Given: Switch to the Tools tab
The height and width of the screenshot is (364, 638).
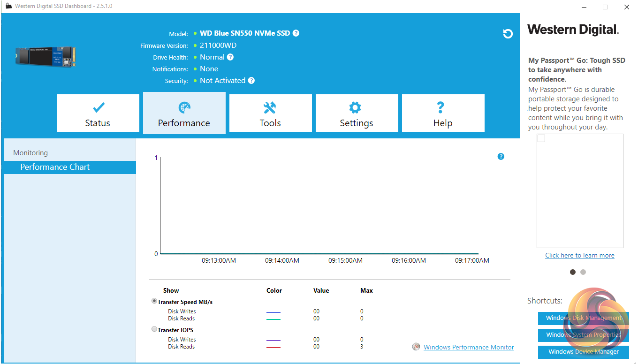Looking at the screenshot, I should point(270,114).
